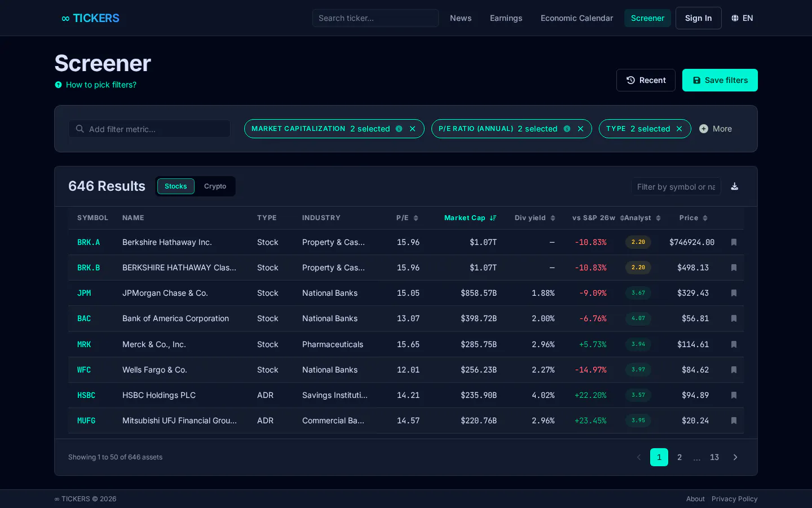812x508 pixels.
Task: Click the Wells Fargo & Co. name
Action: (x=155, y=370)
